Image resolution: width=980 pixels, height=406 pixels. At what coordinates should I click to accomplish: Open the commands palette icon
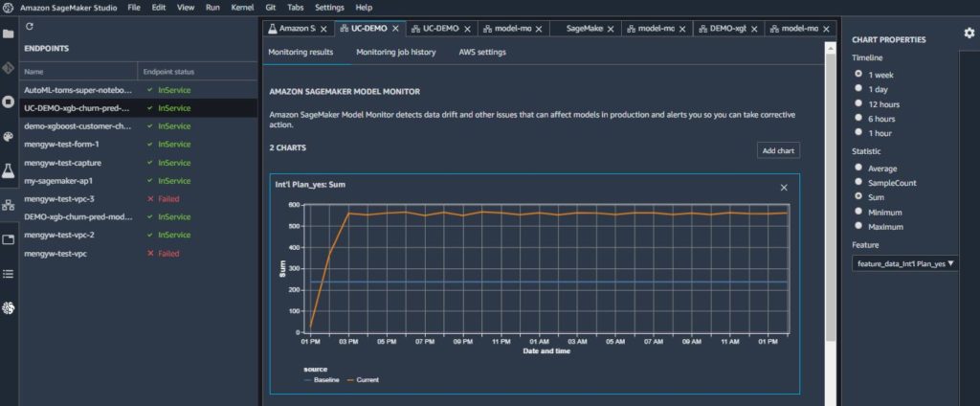point(9,136)
